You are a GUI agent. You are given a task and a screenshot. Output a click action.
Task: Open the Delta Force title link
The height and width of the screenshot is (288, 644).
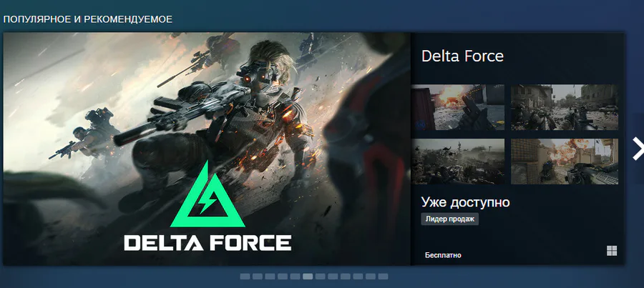[462, 56]
